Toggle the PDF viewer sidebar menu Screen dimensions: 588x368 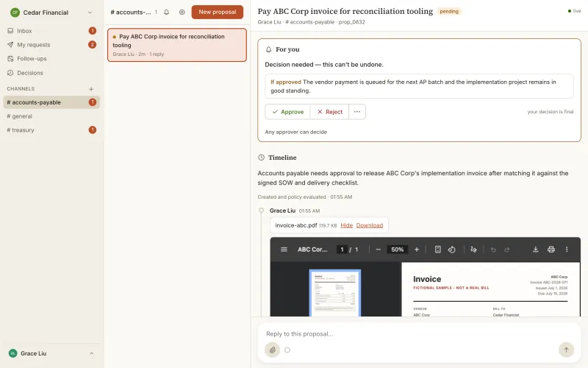[284, 250]
